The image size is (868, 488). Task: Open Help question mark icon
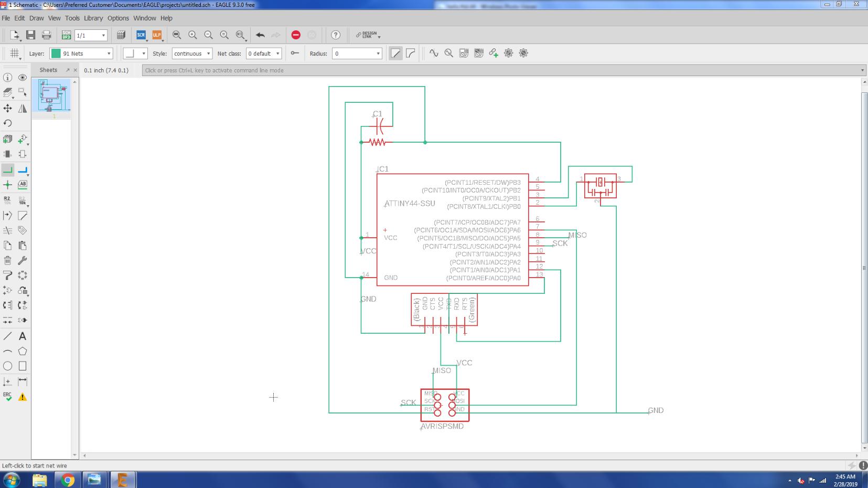pos(336,35)
